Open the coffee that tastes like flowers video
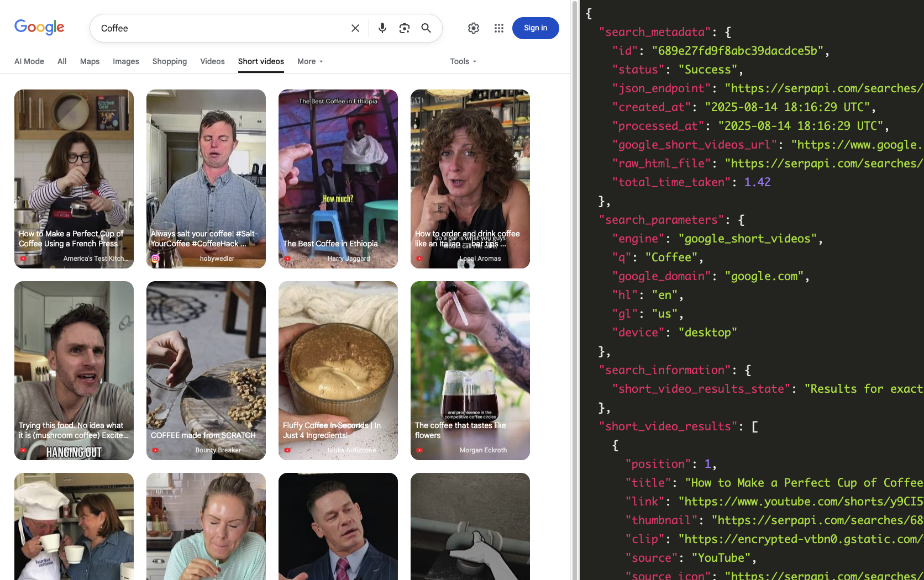 click(x=470, y=371)
